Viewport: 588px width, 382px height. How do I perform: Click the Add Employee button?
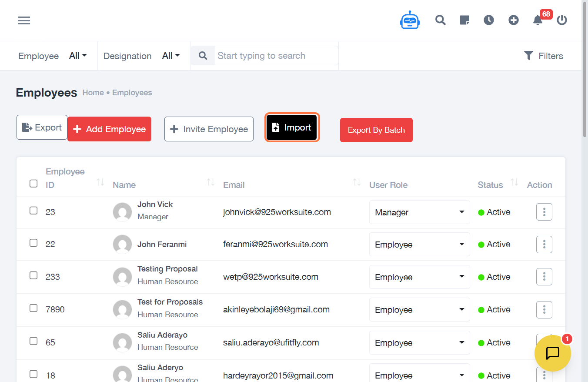click(109, 129)
